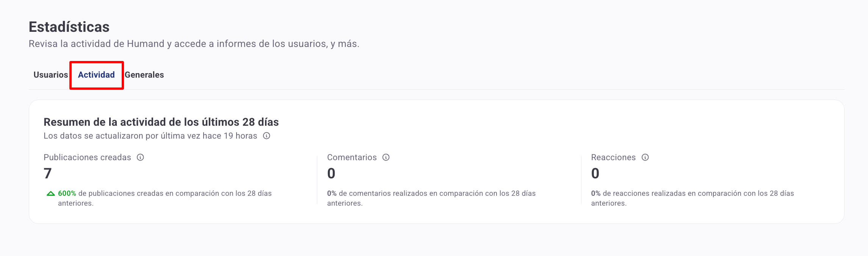Click the Comentarios metric label
Image resolution: width=868 pixels, height=256 pixels.
click(x=352, y=157)
